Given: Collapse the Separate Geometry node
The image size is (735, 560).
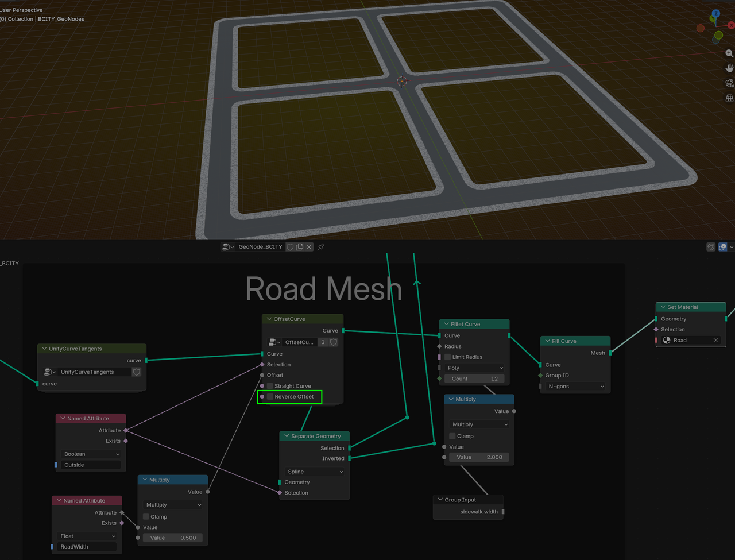Looking at the screenshot, I should pos(287,436).
